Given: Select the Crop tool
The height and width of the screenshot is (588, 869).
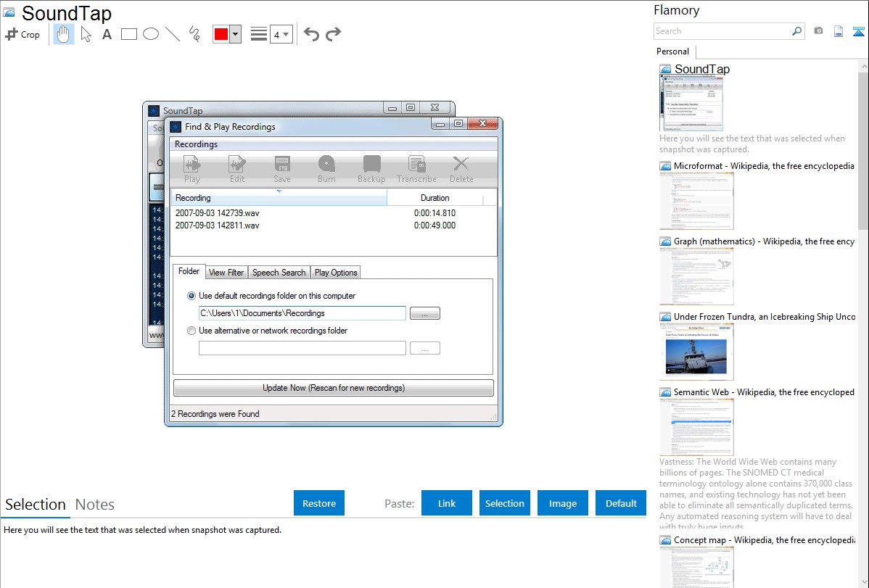Looking at the screenshot, I should (x=22, y=34).
